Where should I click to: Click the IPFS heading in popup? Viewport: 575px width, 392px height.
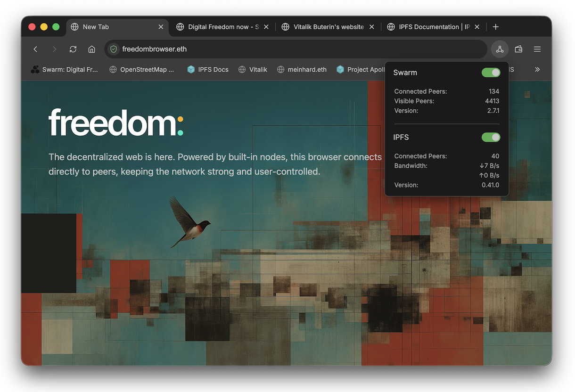(401, 137)
